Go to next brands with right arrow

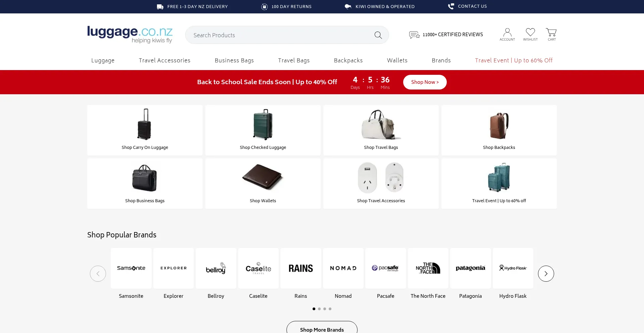[546, 274]
